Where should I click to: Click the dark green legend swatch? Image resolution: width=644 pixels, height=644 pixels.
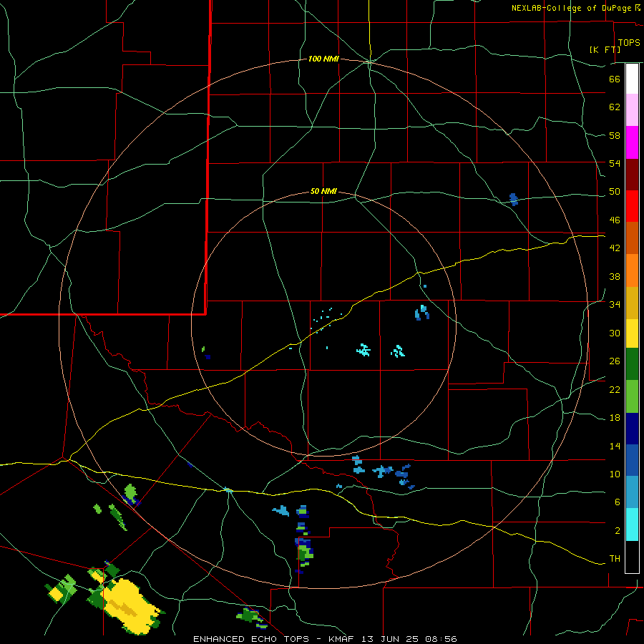632,364
